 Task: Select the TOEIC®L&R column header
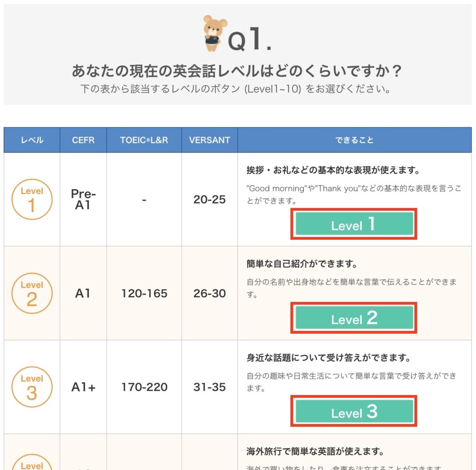(144, 140)
